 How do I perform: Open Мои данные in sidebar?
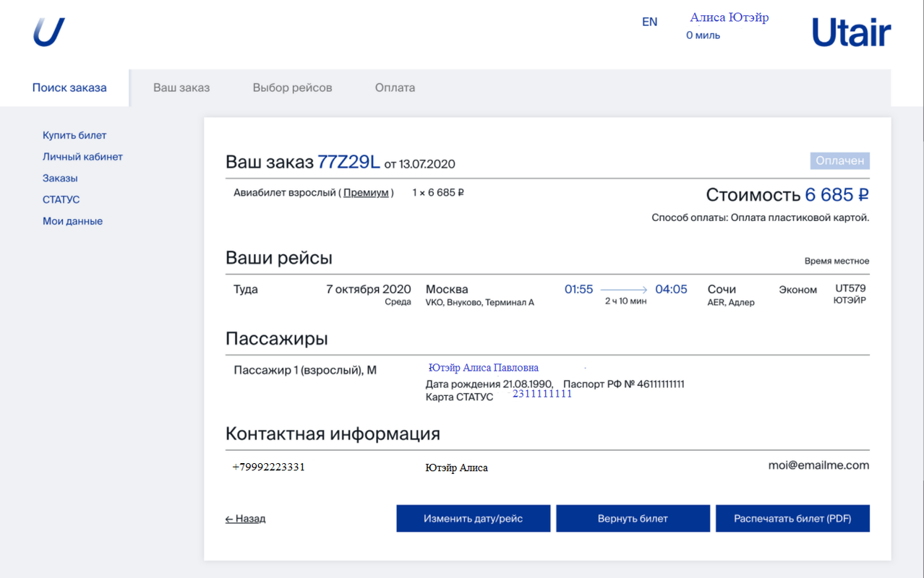coord(72,221)
